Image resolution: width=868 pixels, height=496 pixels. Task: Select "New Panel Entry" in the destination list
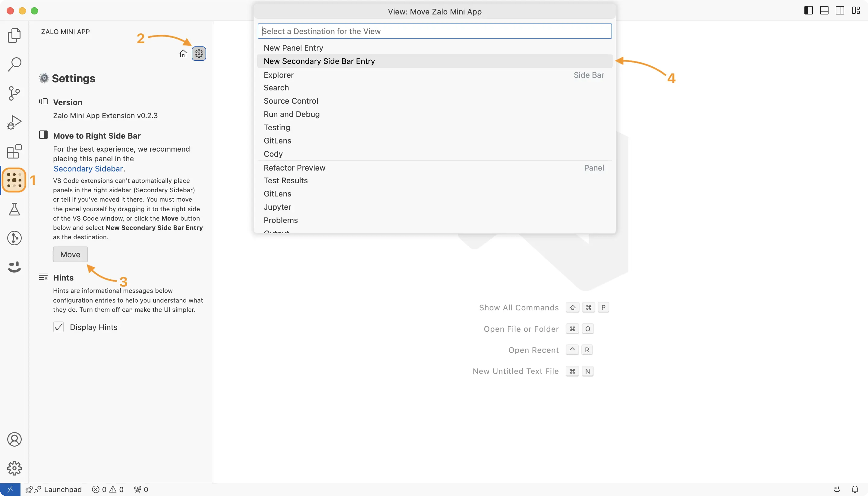(293, 48)
